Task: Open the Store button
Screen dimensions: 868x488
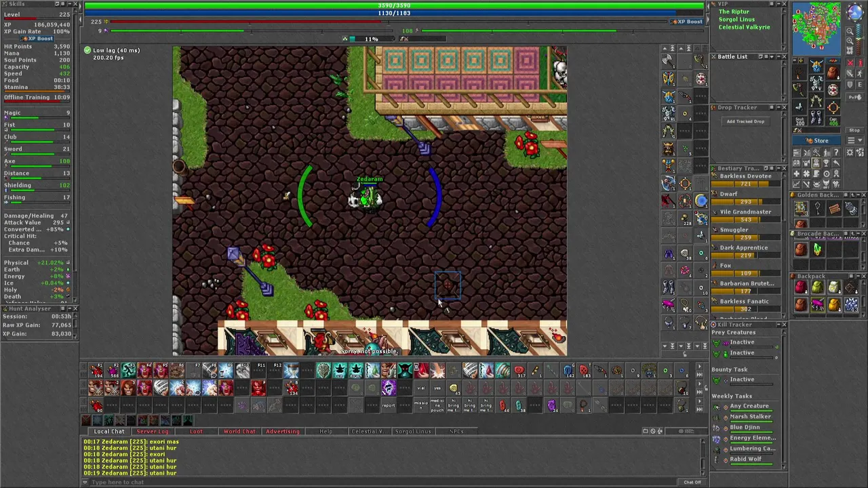Action: [x=816, y=140]
